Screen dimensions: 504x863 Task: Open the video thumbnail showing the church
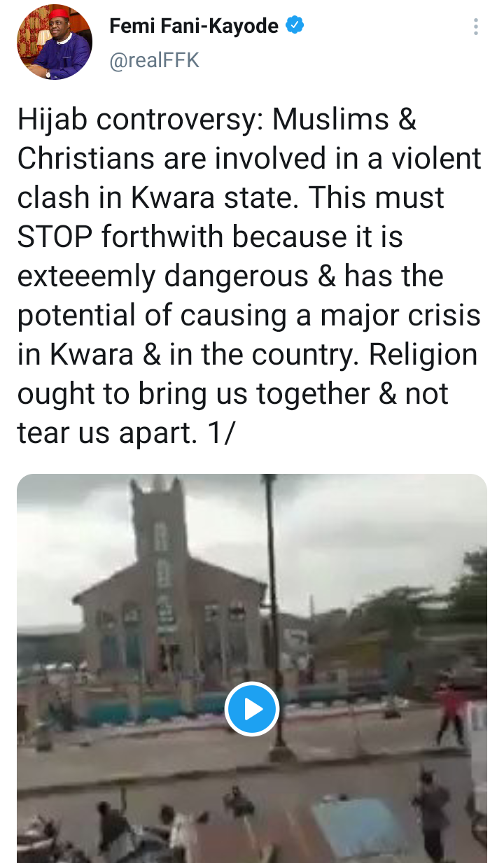252,668
